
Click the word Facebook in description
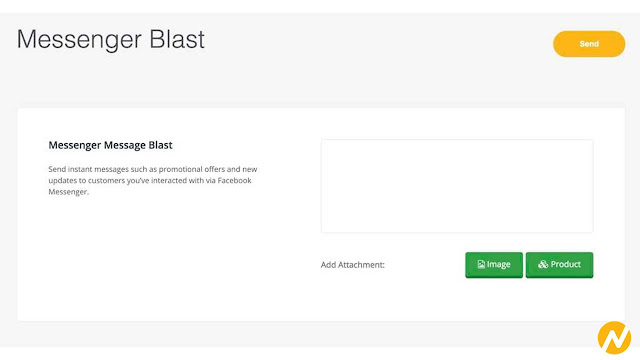234,180
